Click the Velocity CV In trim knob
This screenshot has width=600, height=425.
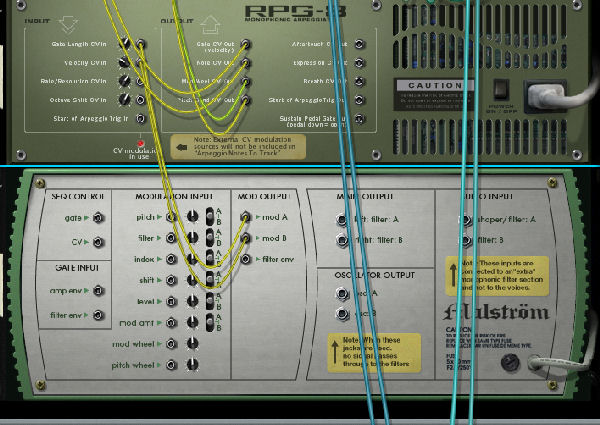tap(124, 62)
